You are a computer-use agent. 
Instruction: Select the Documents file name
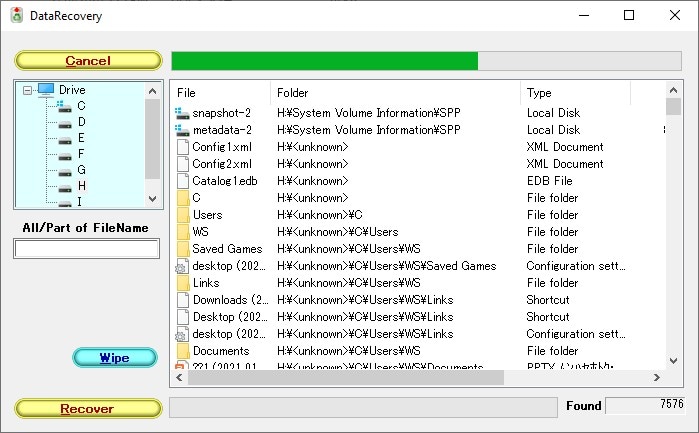coord(221,351)
